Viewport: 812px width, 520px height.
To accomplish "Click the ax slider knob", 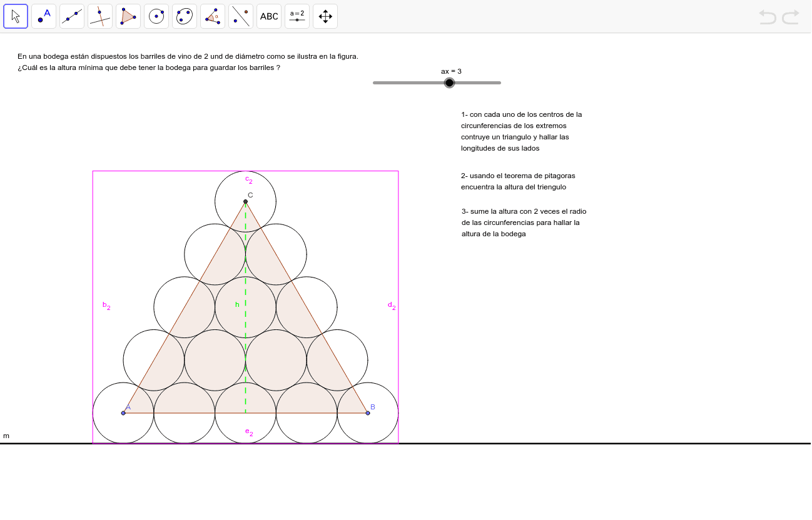I will [449, 82].
